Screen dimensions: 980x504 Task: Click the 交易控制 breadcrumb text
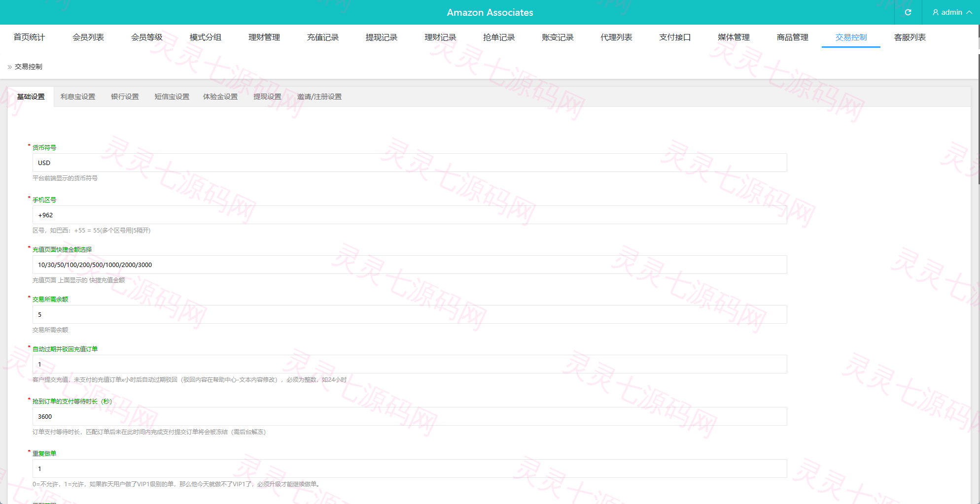tap(29, 67)
